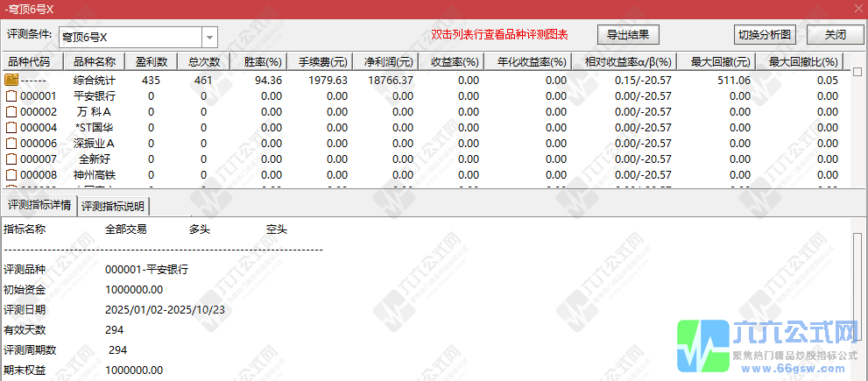Viewport: 868px width, 381px height.
Task: Click the 最大回撤(元) column header
Action: pyautogui.click(x=720, y=62)
